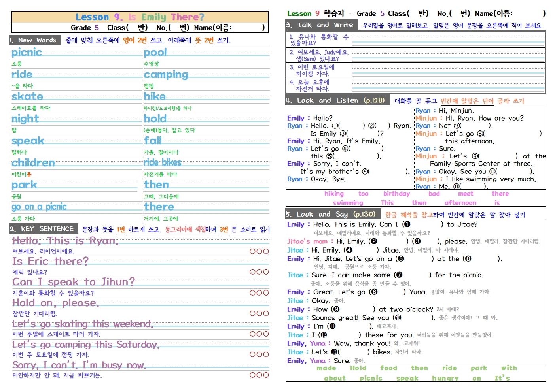
Task: Click the dialogue line 'Emily : Hello?'
Action: click(x=310, y=118)
